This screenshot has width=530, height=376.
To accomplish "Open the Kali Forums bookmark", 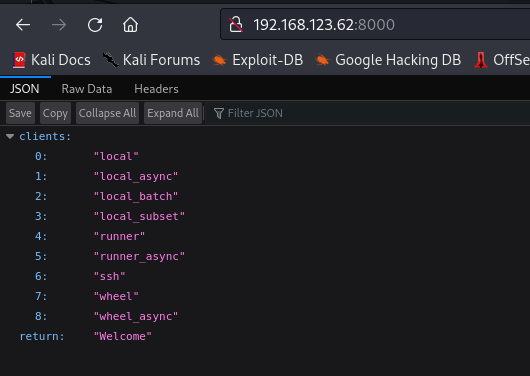I will tap(151, 60).
